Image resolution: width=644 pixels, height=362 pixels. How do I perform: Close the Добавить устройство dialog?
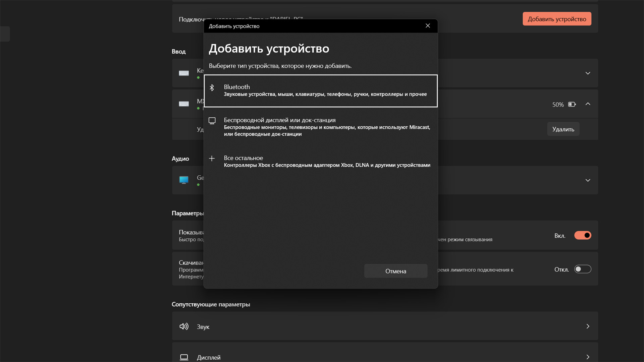pyautogui.click(x=428, y=26)
